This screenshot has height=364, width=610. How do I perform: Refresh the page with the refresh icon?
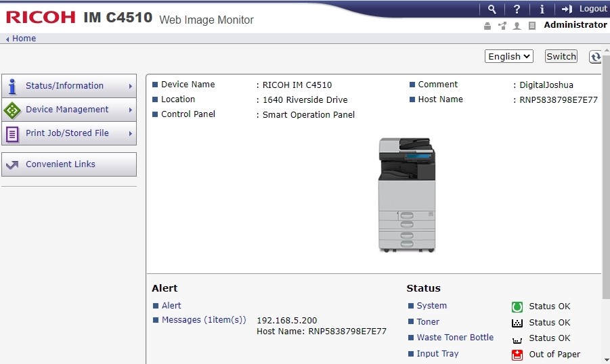(595, 57)
